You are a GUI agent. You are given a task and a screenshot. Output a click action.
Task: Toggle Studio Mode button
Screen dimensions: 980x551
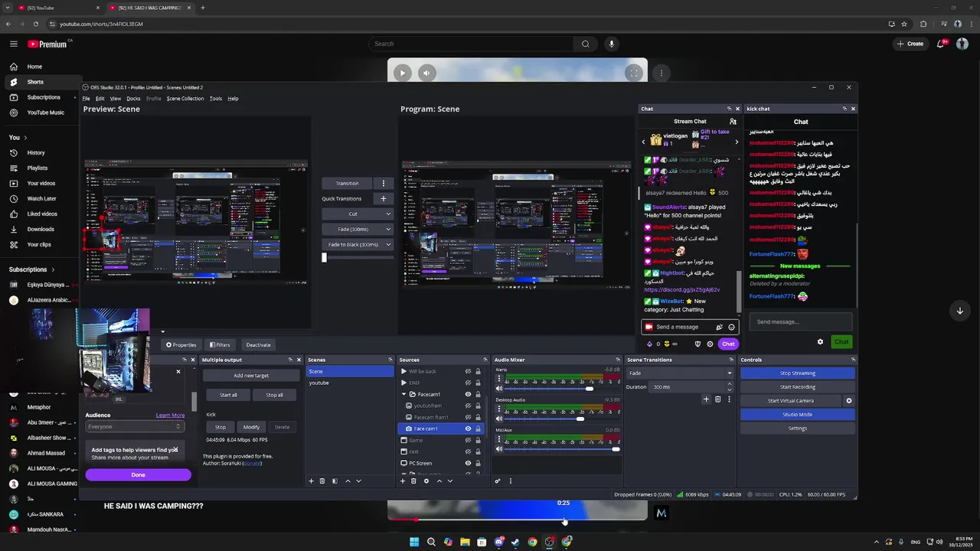[797, 415]
